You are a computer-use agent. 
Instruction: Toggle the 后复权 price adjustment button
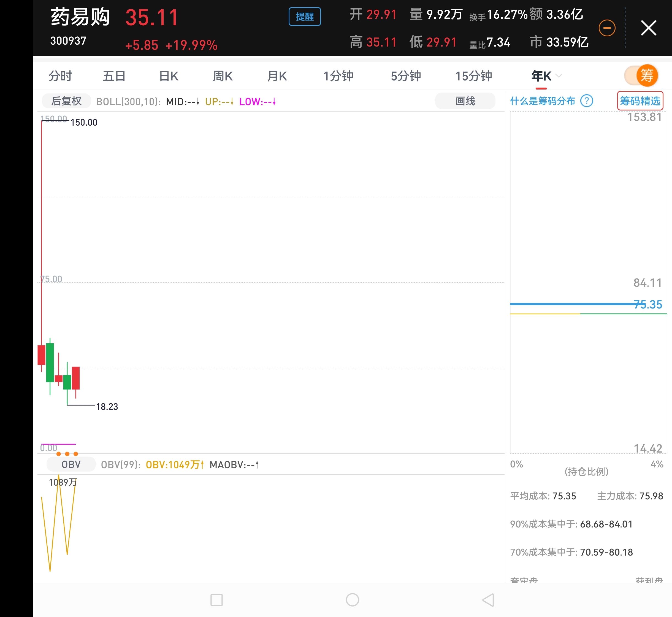click(x=66, y=101)
